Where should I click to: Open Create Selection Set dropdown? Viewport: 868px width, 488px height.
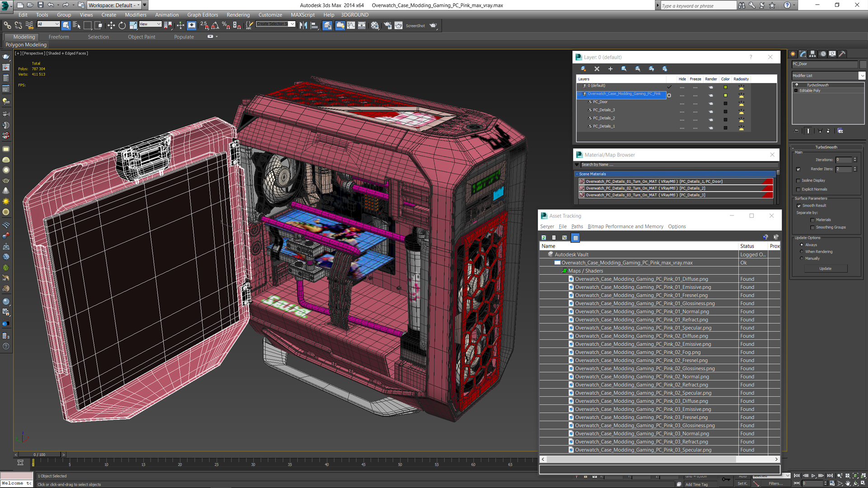292,24
